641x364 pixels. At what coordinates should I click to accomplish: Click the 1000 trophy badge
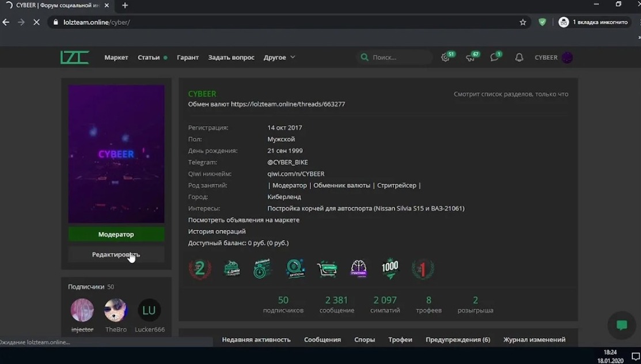[390, 269]
